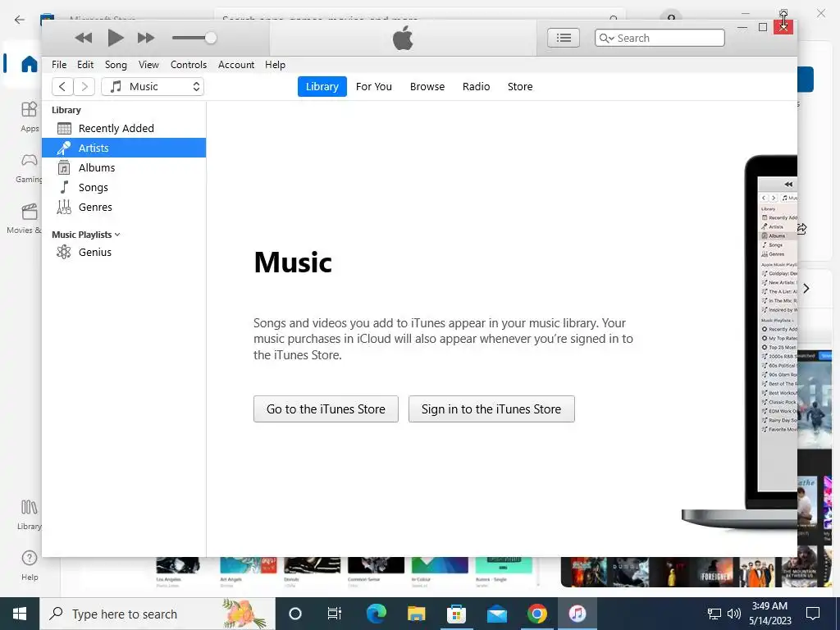Image resolution: width=840 pixels, height=630 pixels.
Task: Open Cortana from the taskbar
Action: (x=295, y=614)
